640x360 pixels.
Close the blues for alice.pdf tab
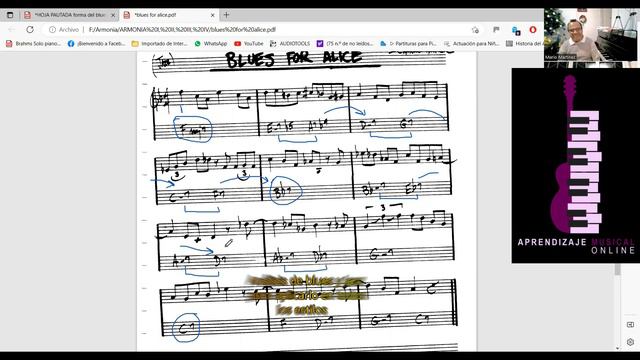[x=212, y=15]
